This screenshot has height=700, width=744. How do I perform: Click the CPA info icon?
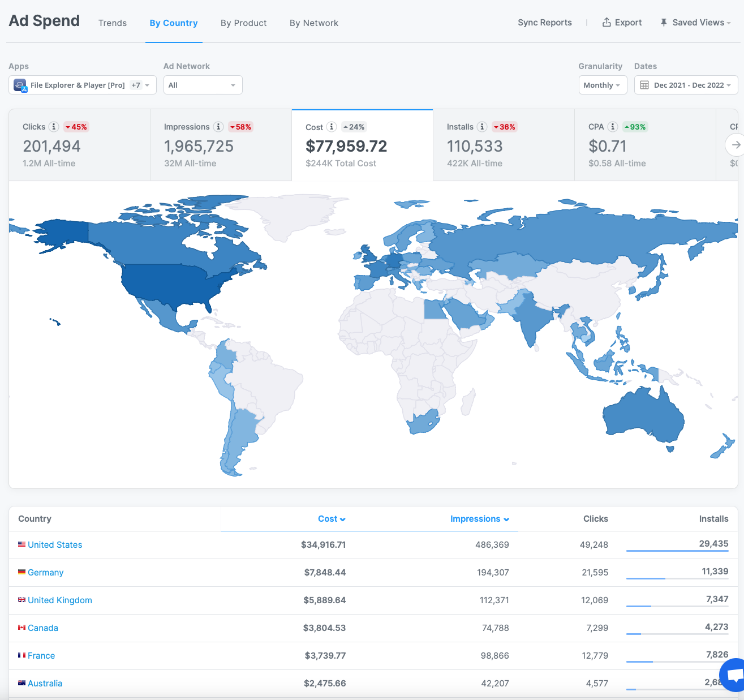612,127
